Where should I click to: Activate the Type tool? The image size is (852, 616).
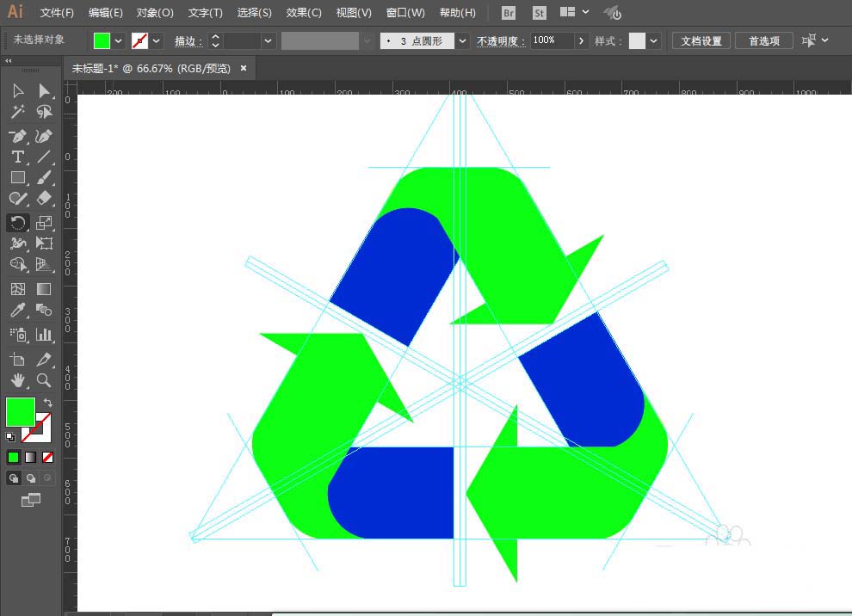18,157
